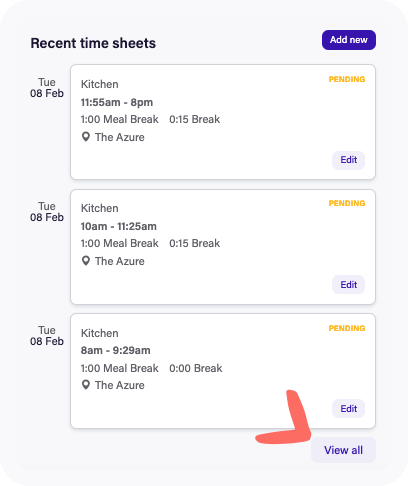Click the Add new button
This screenshot has width=408, height=486.
point(349,40)
